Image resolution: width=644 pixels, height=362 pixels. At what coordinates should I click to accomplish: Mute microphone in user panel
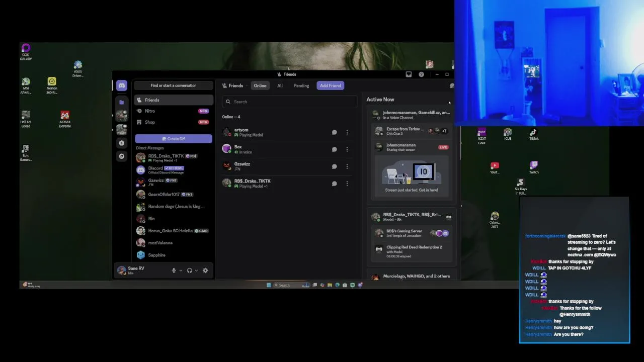(174, 270)
